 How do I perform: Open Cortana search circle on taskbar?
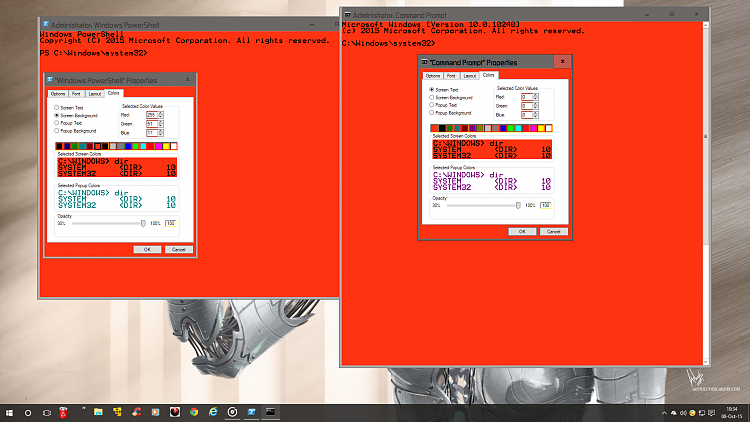coord(28,412)
